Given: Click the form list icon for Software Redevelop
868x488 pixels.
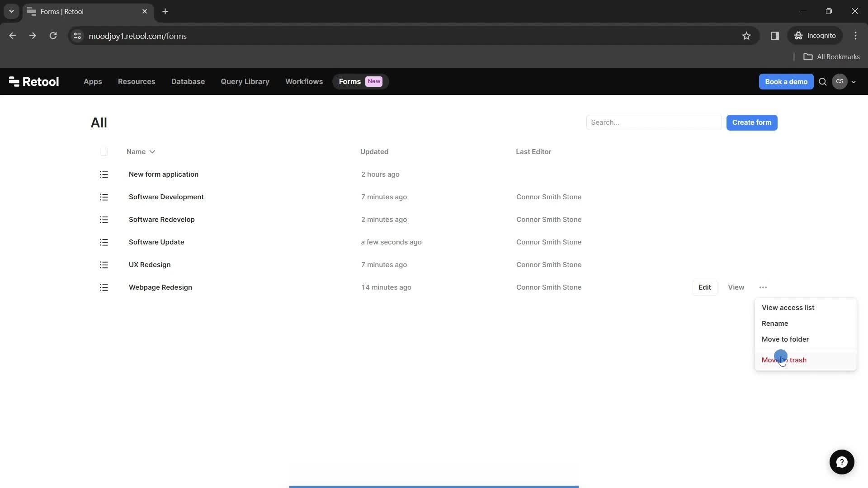Looking at the screenshot, I should pyautogui.click(x=104, y=220).
